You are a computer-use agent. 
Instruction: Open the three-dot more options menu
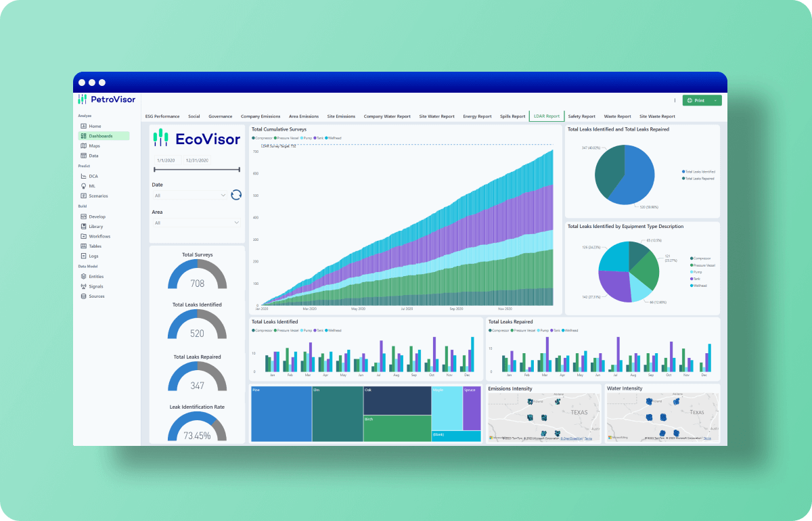coord(675,100)
